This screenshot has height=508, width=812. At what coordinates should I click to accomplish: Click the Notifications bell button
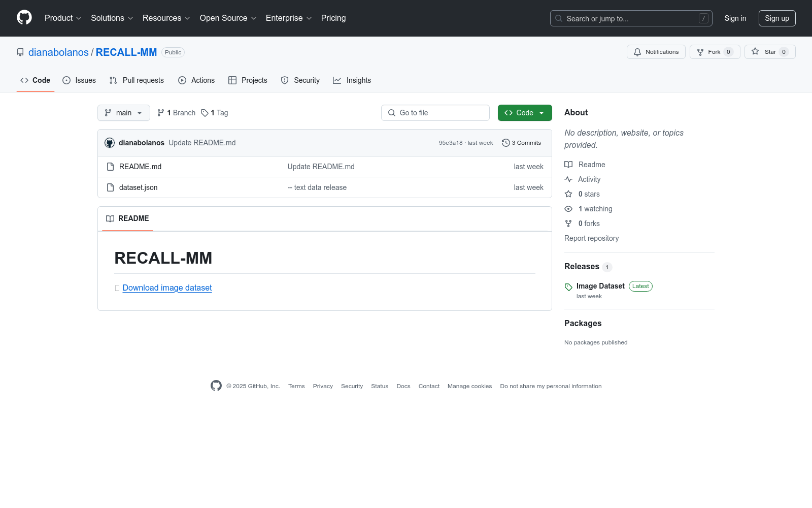tap(656, 52)
